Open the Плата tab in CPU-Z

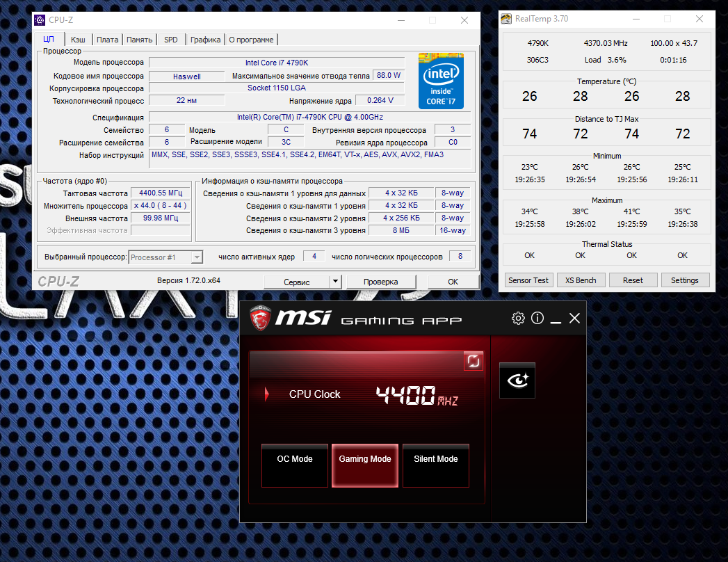(x=107, y=40)
